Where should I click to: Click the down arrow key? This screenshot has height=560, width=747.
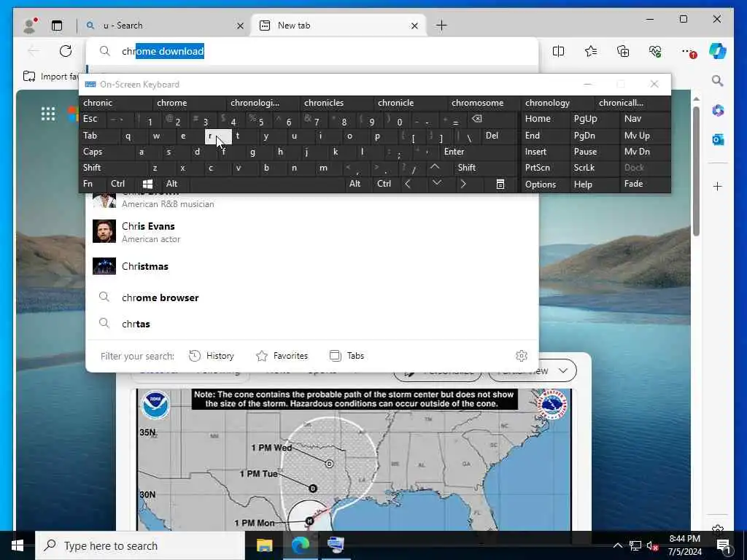436,184
